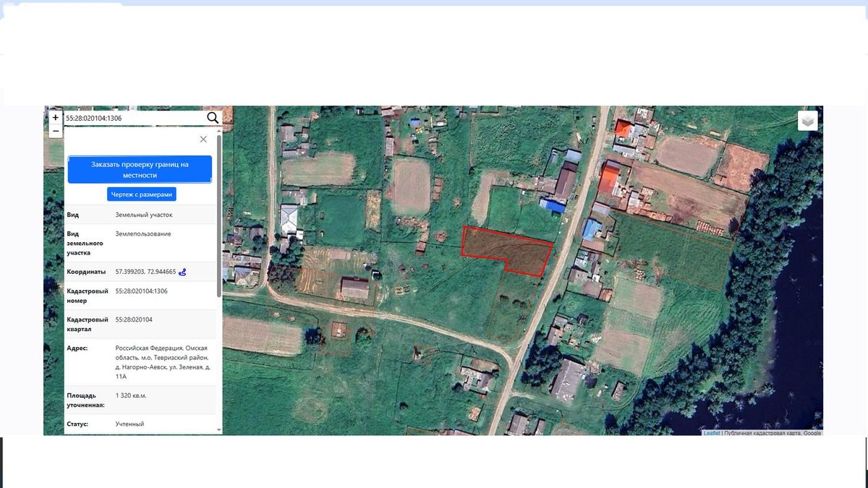Open the map layers switcher

808,121
